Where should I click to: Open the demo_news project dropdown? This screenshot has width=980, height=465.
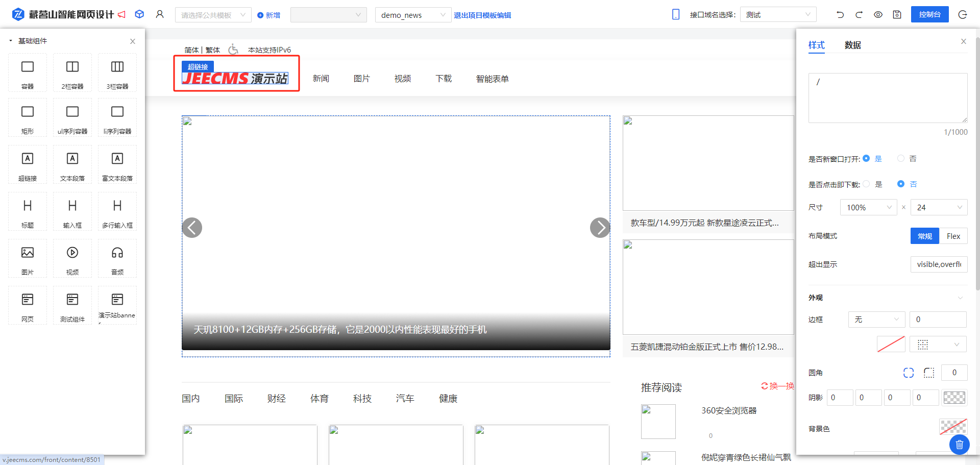point(412,15)
